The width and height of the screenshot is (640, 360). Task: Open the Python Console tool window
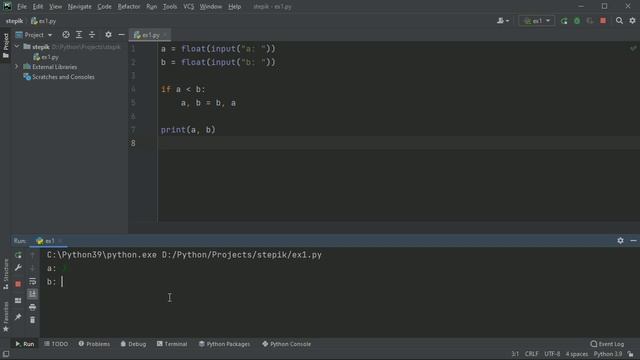(x=287, y=344)
